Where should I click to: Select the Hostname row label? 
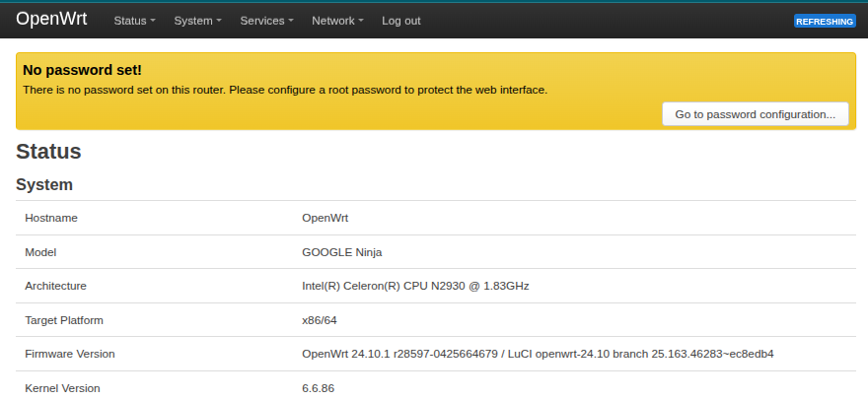[51, 218]
